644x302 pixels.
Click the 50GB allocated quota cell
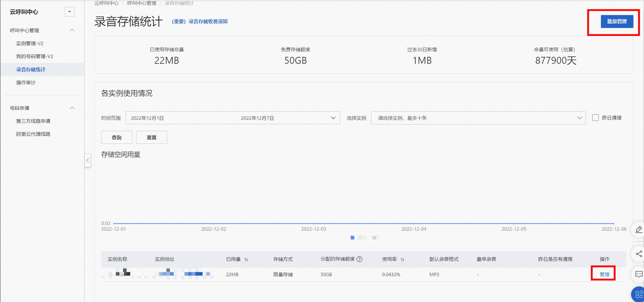tap(326, 275)
